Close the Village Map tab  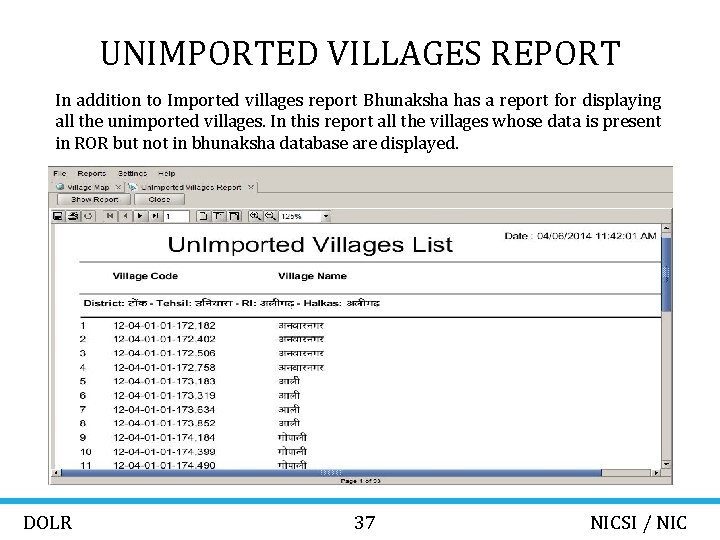118,187
